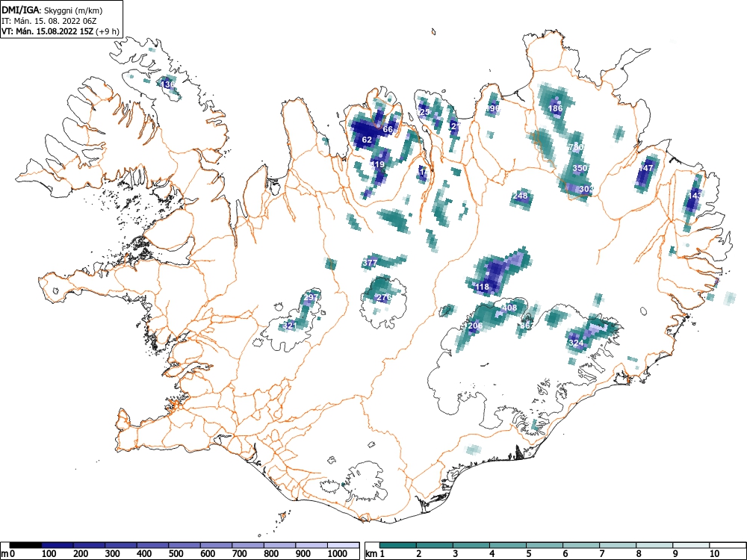Viewport: 747px width, 560px height.
Task: Select the 500 tick label on the meter scale
Action: [x=176, y=554]
